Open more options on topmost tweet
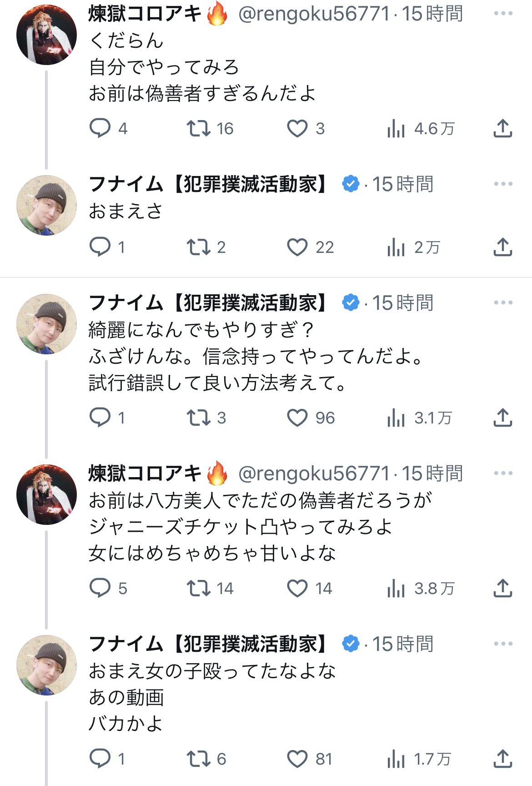Screen dimensions: 532x786 [x=503, y=14]
